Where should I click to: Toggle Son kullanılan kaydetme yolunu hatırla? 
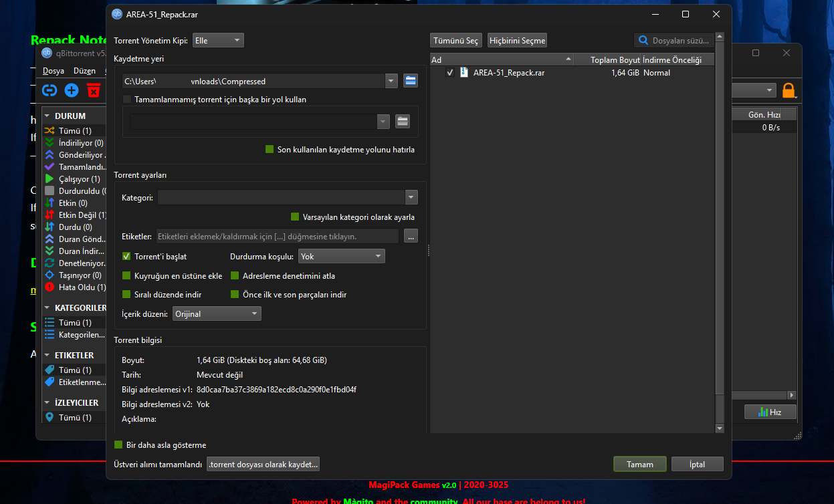[270, 150]
